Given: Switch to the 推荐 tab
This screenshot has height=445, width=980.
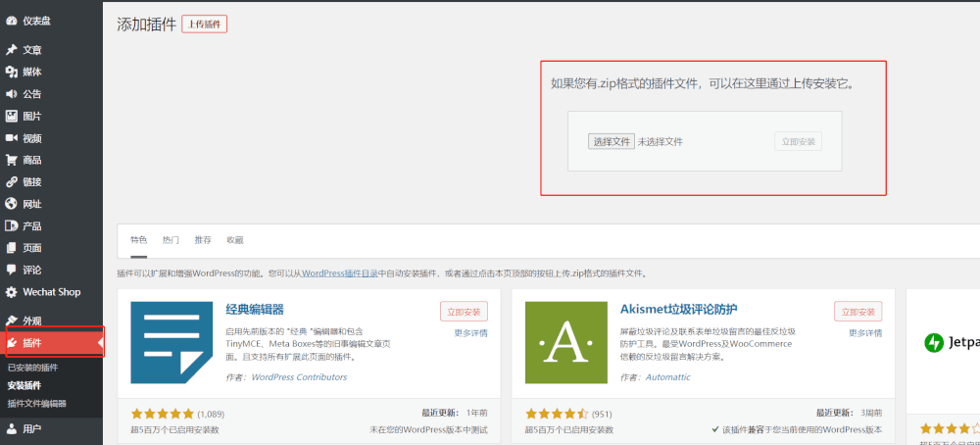Looking at the screenshot, I should 203,240.
